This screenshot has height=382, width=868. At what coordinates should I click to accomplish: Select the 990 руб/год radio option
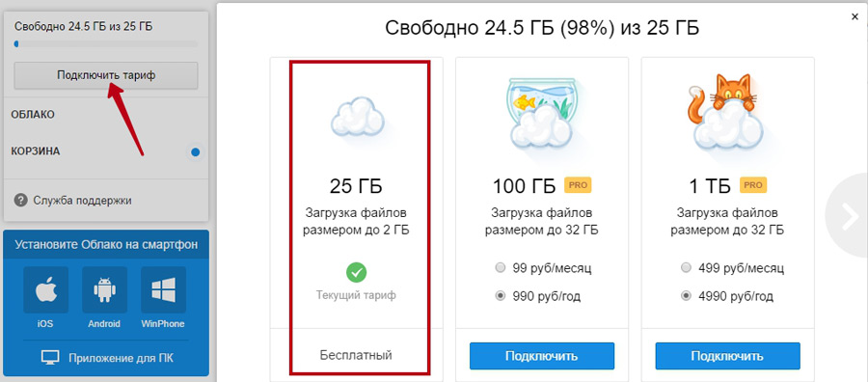coord(501,296)
